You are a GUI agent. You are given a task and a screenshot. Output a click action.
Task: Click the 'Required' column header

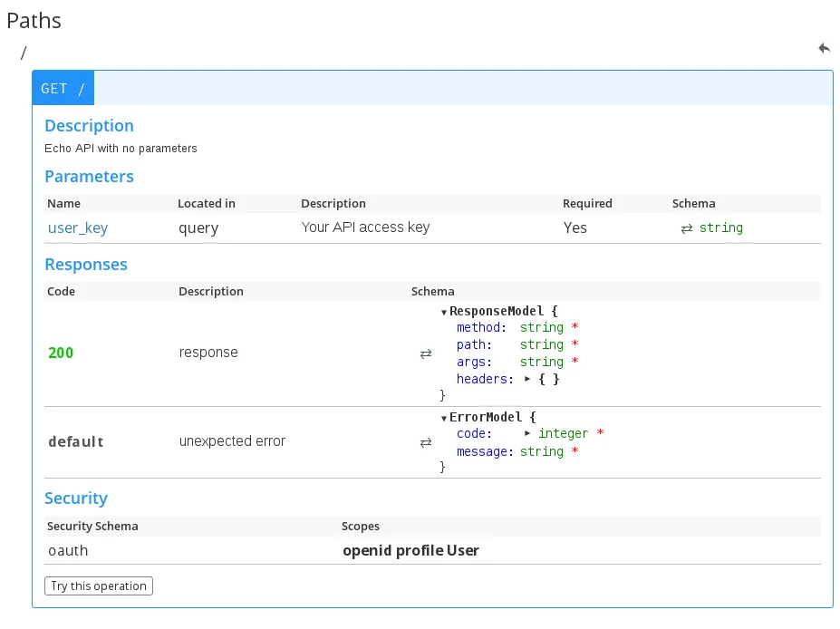coord(587,204)
